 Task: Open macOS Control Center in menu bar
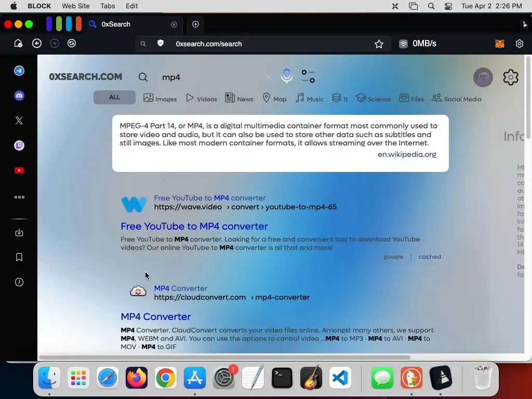[x=448, y=6]
